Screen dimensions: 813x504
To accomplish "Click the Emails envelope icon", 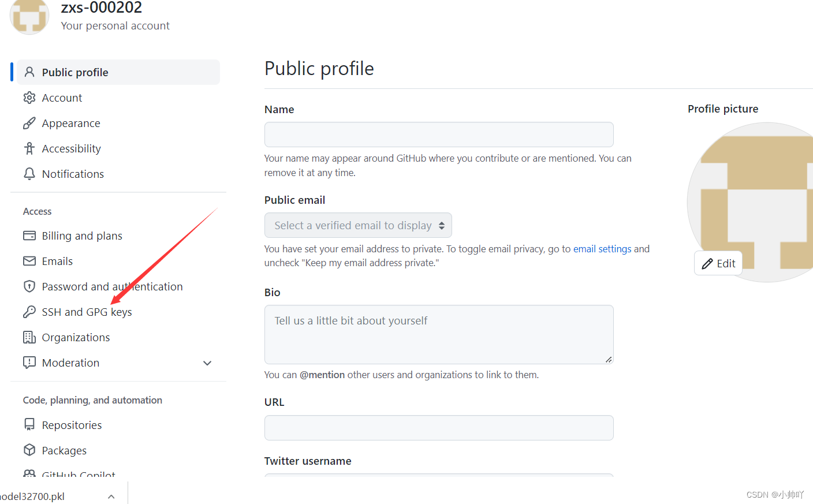I will pyautogui.click(x=29, y=261).
